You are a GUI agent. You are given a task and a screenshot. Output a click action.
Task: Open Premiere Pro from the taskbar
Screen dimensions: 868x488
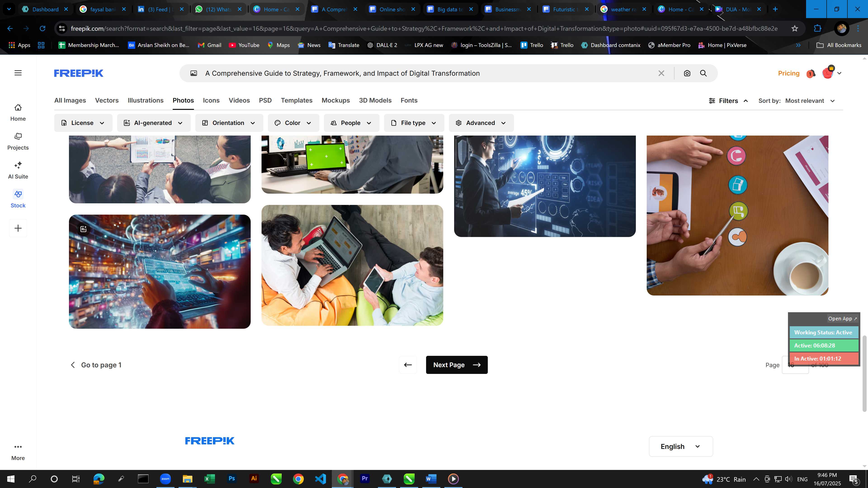click(365, 479)
